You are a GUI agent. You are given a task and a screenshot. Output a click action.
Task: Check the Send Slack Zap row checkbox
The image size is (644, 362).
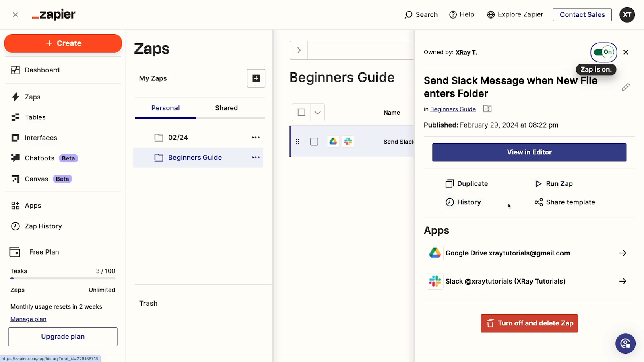314,142
